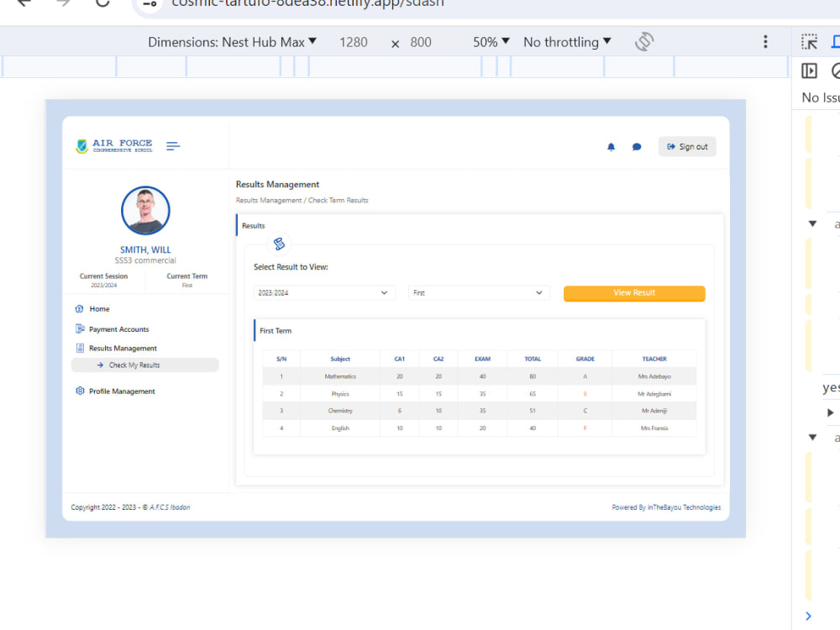Click the browser address bar URL
This screenshot has width=840, height=630.
click(x=307, y=3)
